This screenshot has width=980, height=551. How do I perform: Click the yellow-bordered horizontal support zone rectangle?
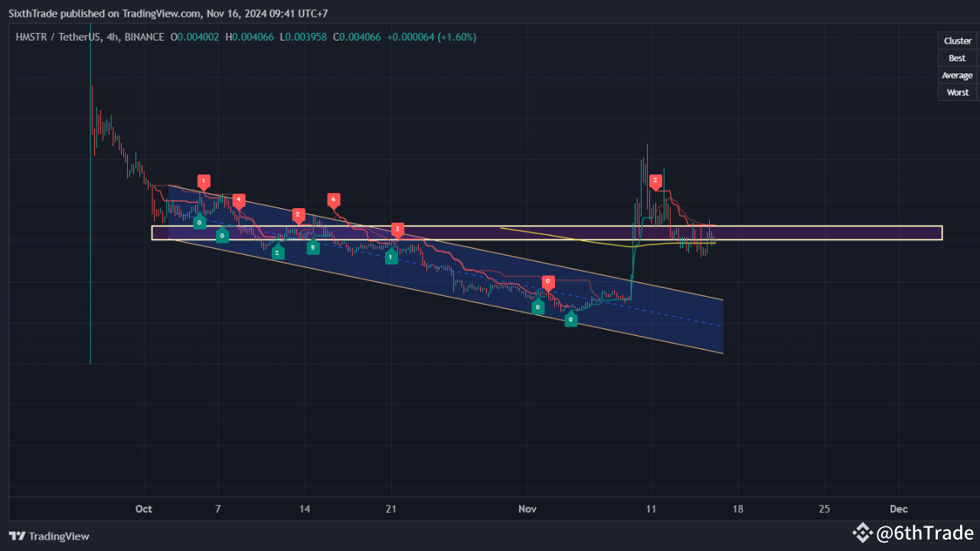pyautogui.click(x=547, y=233)
